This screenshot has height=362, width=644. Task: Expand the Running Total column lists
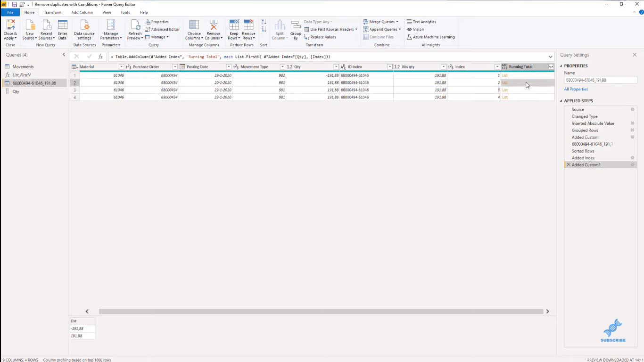(551, 67)
